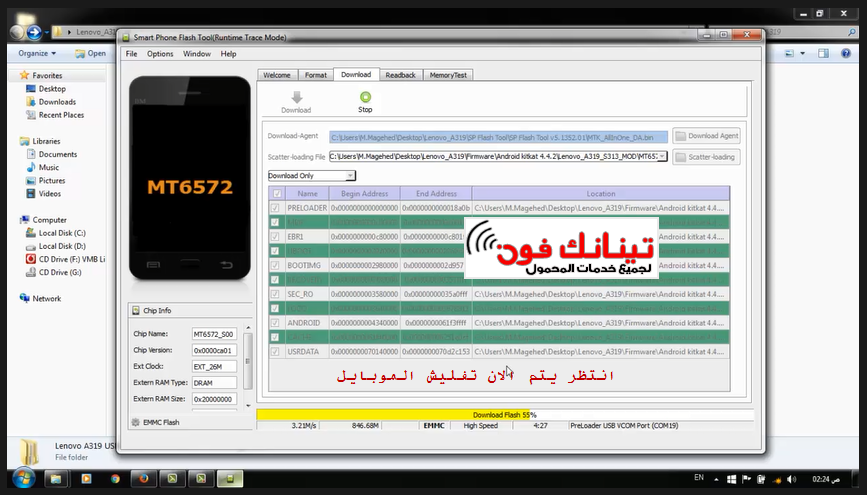
Task: Expand Scatter-loading File path dropdown
Action: tap(662, 157)
